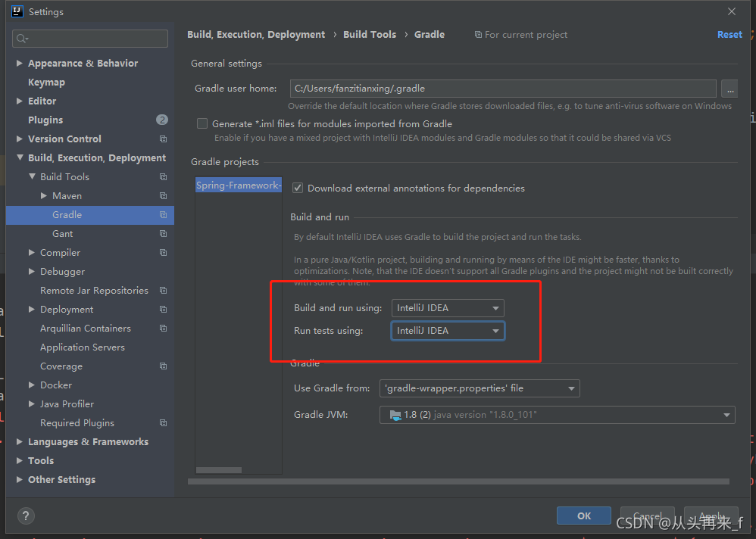
Task: Expand the Docker node arrow
Action: point(31,385)
